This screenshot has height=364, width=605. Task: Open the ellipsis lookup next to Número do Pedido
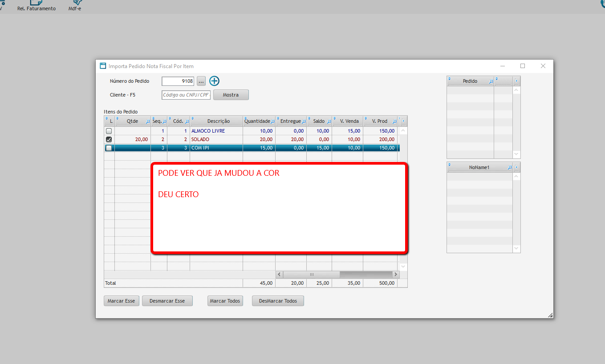[201, 81]
